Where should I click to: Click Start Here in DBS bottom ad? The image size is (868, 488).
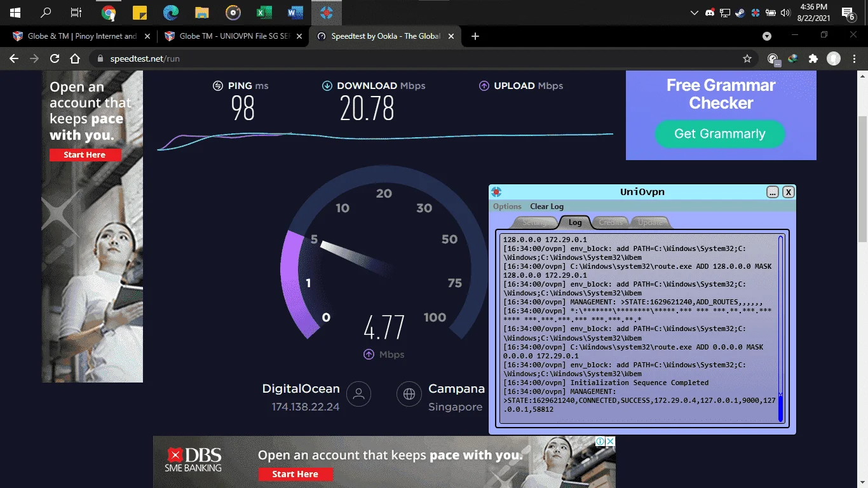click(x=295, y=474)
